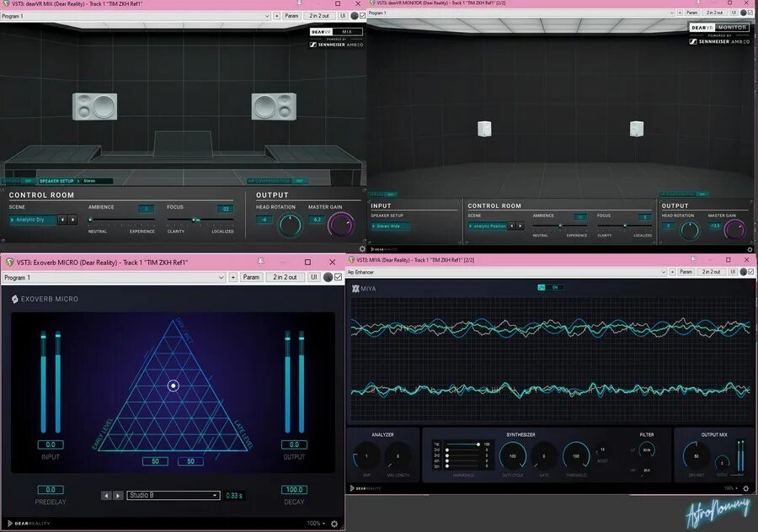Select the right speaker in dearVR MONITOR room
Screen dimensions: 758x532
pos(637,129)
